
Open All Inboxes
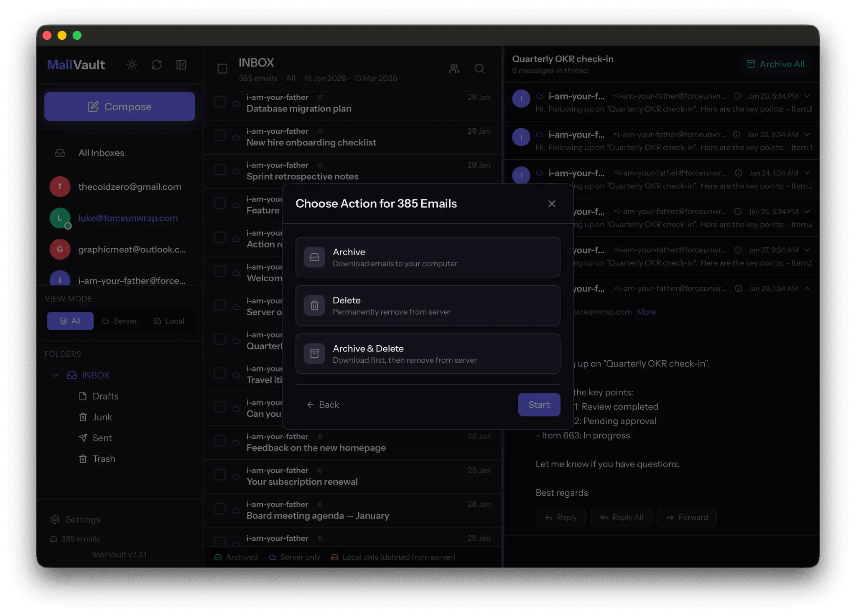(x=101, y=153)
